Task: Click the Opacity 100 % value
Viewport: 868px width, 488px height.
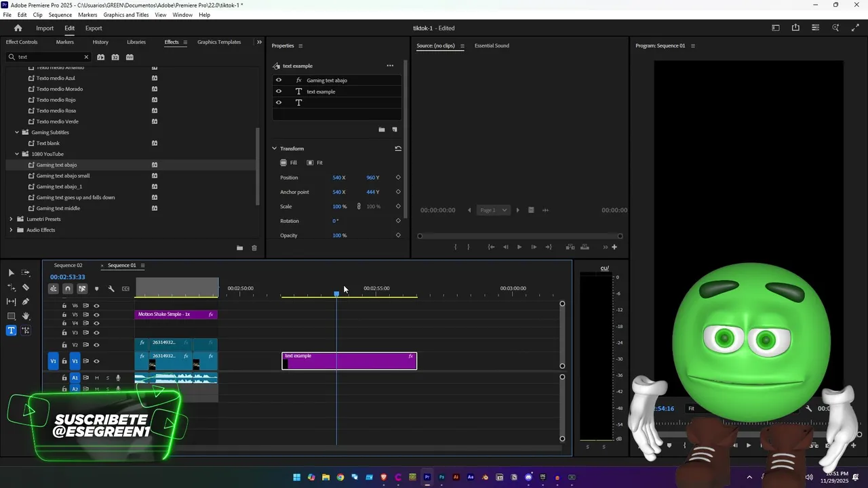Action: (x=339, y=235)
